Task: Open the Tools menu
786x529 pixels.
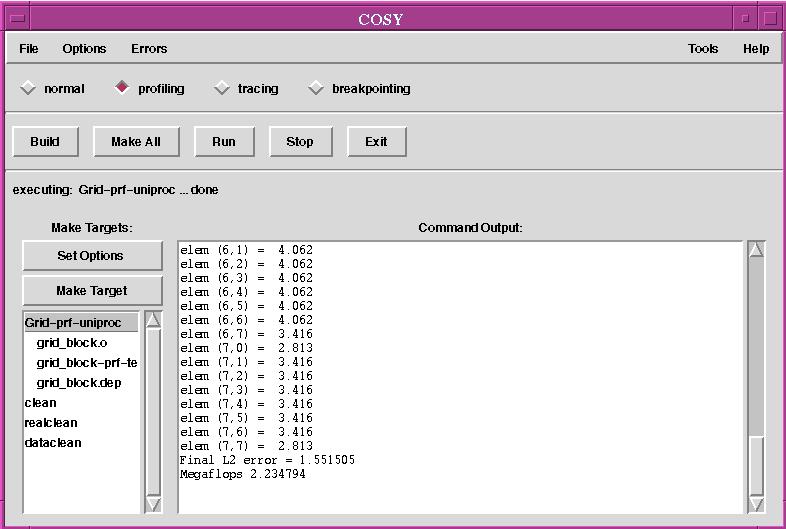Action: point(703,49)
